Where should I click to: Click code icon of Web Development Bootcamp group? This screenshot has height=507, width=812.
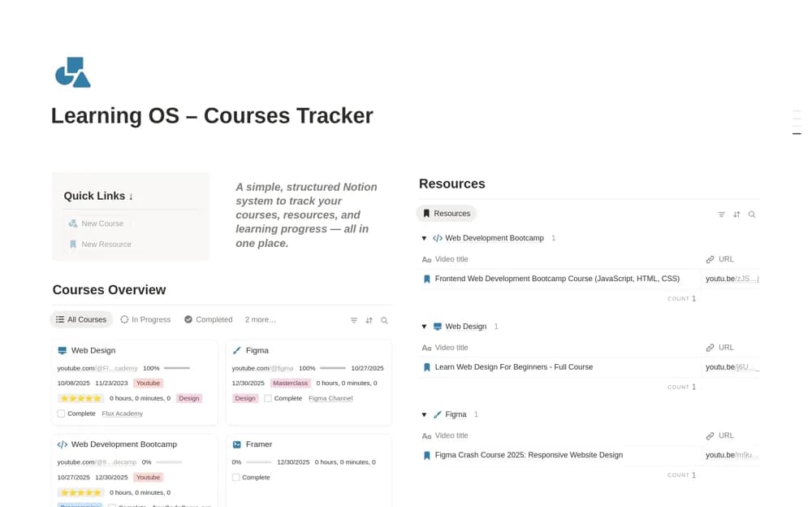coord(438,238)
